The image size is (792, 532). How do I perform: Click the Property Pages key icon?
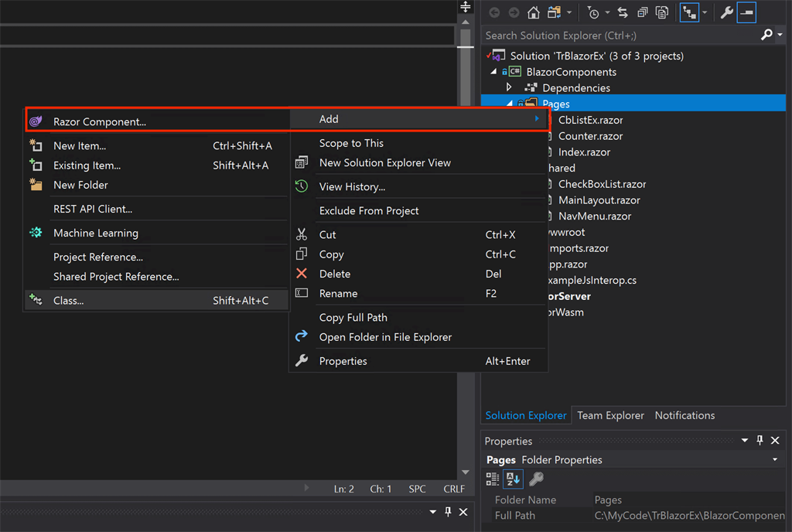[x=536, y=479]
